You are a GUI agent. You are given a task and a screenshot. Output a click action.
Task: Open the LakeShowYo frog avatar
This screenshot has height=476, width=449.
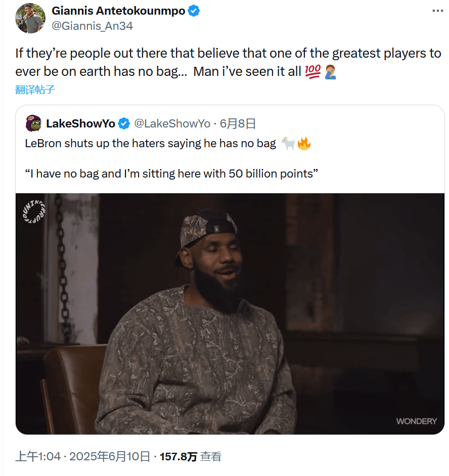[x=33, y=123]
